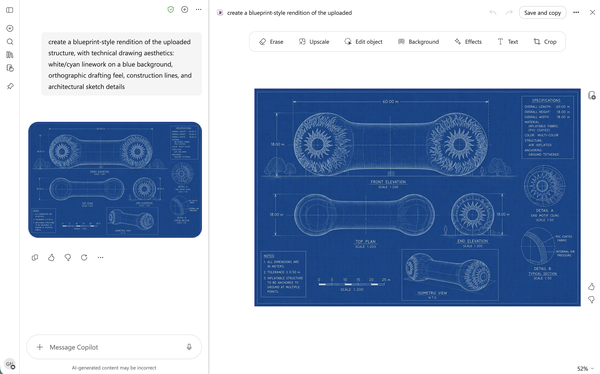Click the add-to-page icon beside image

[x=592, y=95]
